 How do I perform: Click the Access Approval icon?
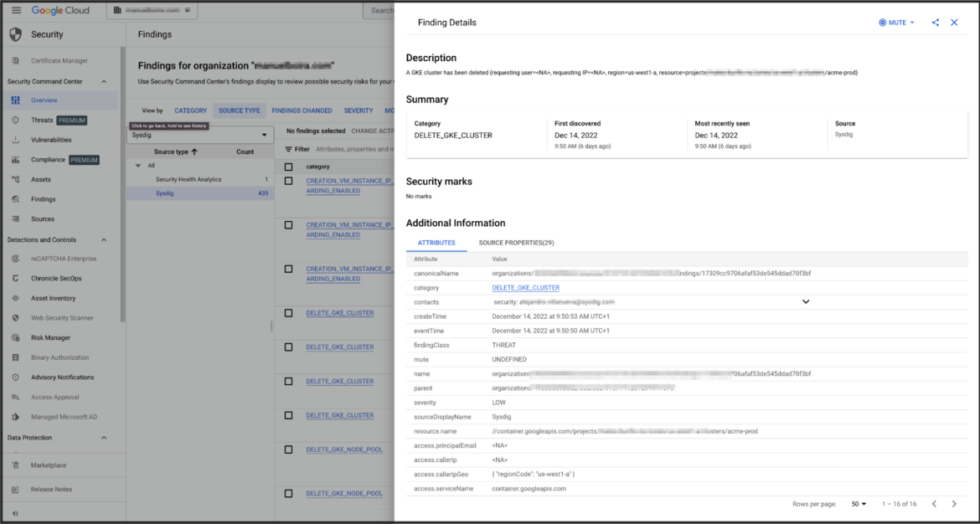coord(16,398)
